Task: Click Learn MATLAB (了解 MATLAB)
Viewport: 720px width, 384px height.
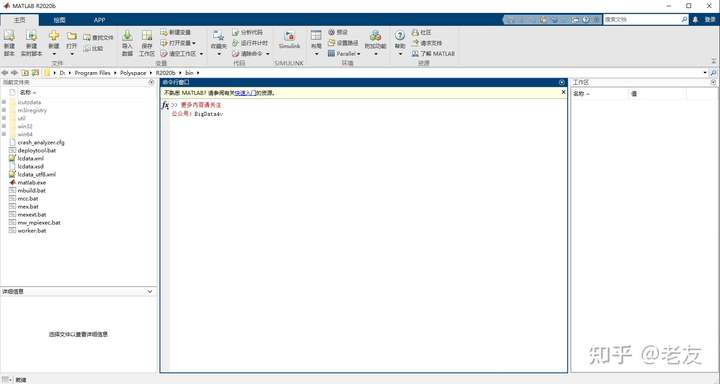Action: 433,54
